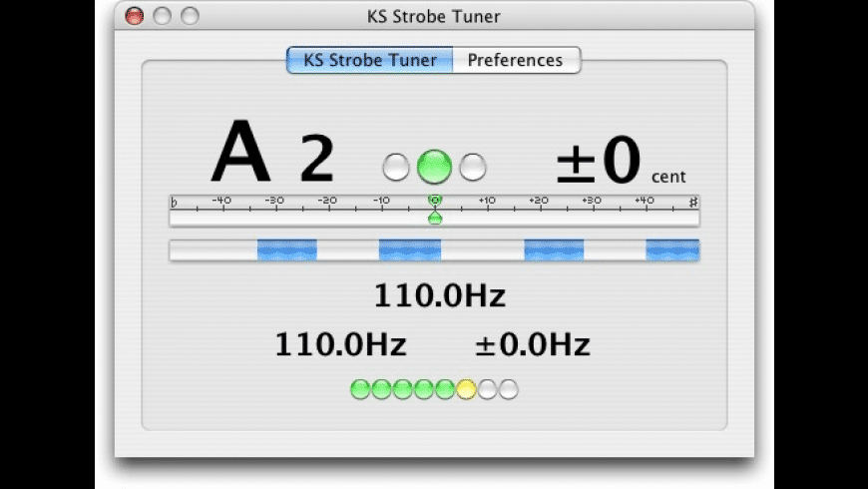
Task: Click the leftmost blue strobe band
Action: click(286, 249)
